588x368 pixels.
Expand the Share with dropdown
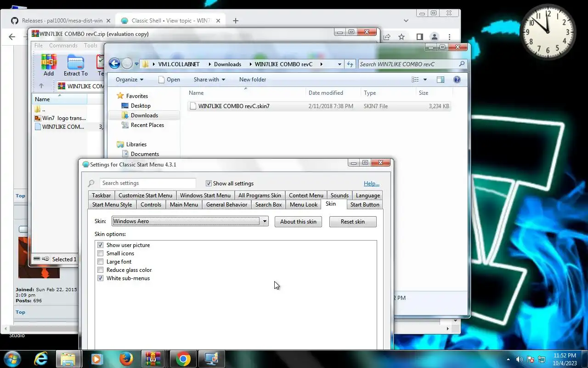[x=209, y=80]
